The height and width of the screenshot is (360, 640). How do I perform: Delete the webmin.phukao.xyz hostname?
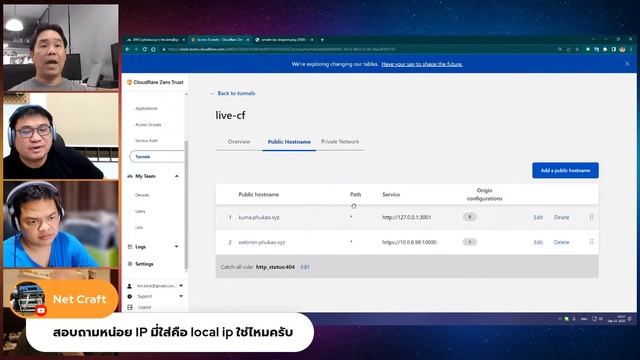(561, 242)
